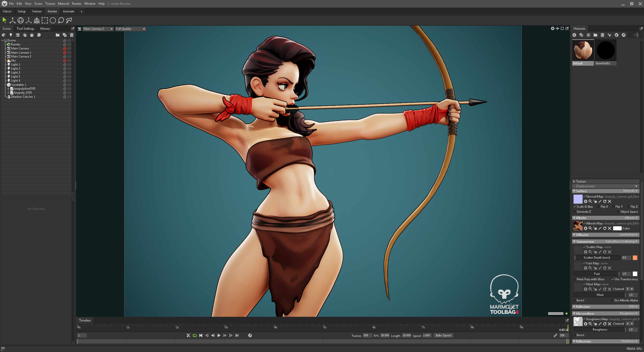Add a new light using bulb icon
The height and width of the screenshot is (352, 644).
click(11, 35)
